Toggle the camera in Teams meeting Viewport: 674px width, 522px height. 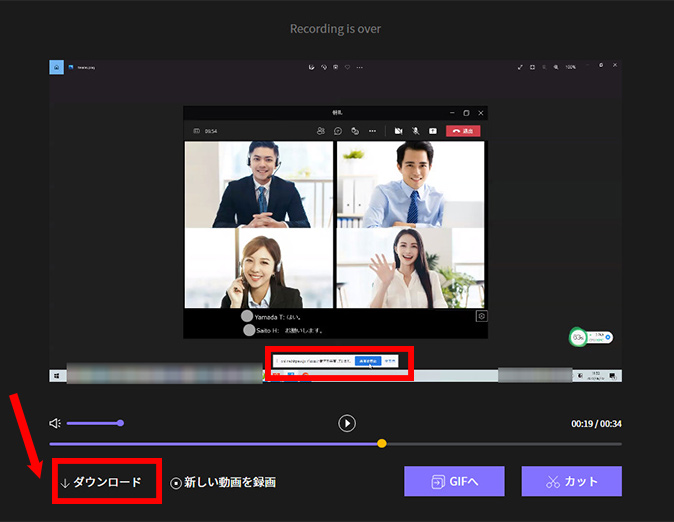[398, 131]
